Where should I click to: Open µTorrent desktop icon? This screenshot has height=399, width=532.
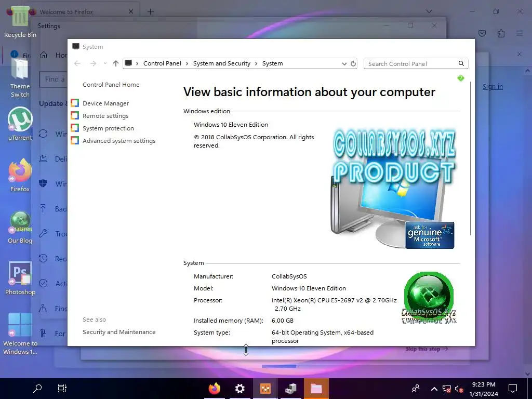[20, 124]
